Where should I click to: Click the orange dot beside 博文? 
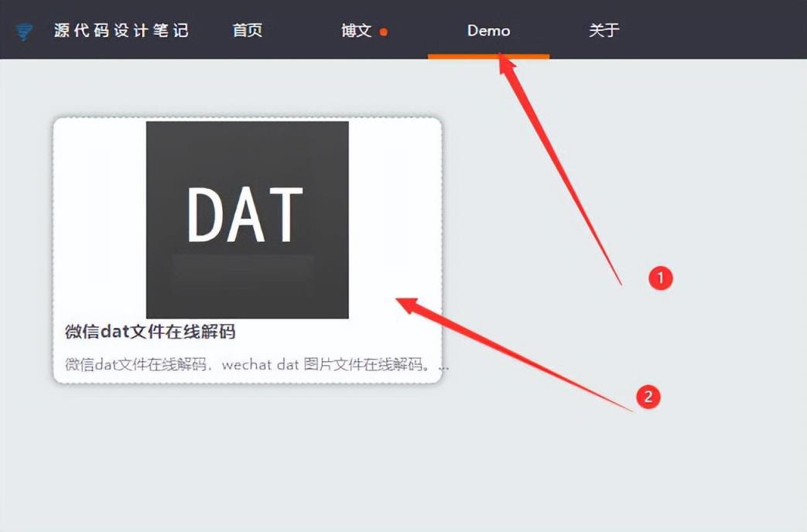click(x=384, y=32)
